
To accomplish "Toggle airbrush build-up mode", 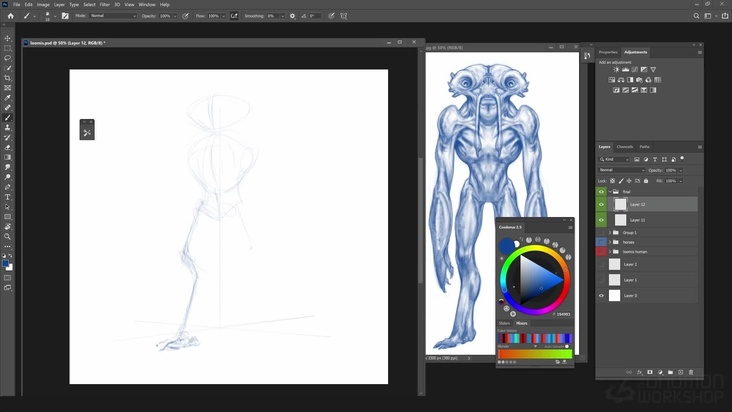I will 234,16.
